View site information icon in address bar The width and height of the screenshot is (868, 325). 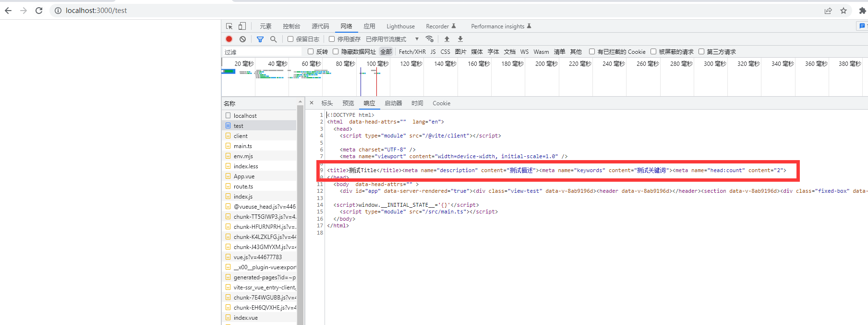tap(58, 11)
